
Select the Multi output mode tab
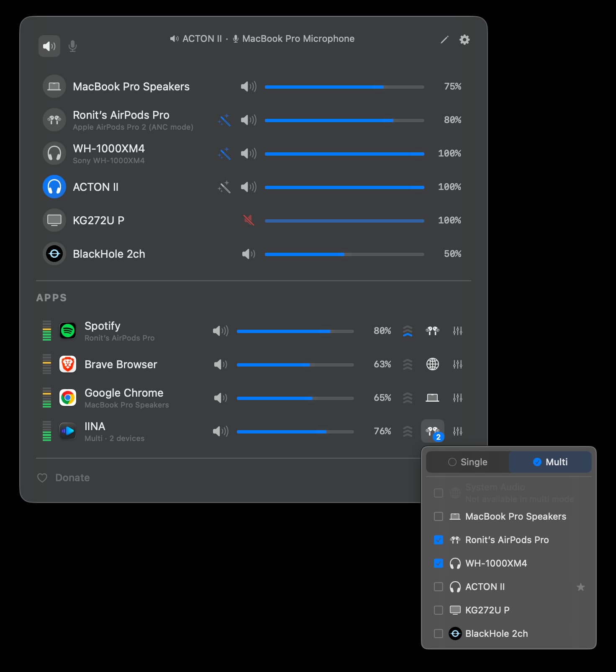(x=550, y=462)
